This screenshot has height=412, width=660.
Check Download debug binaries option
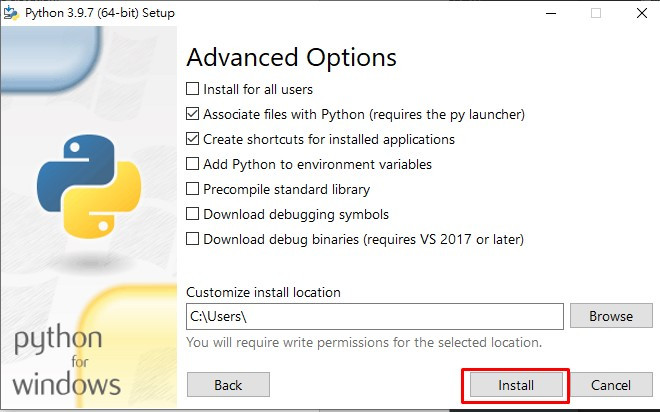click(x=192, y=239)
